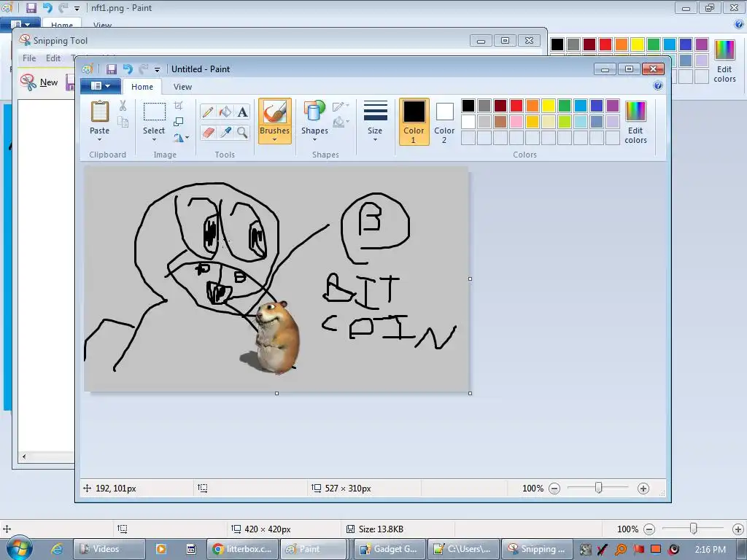Click the Help question mark in Untitled Paint
Screen dimensions: 747x560
click(658, 86)
